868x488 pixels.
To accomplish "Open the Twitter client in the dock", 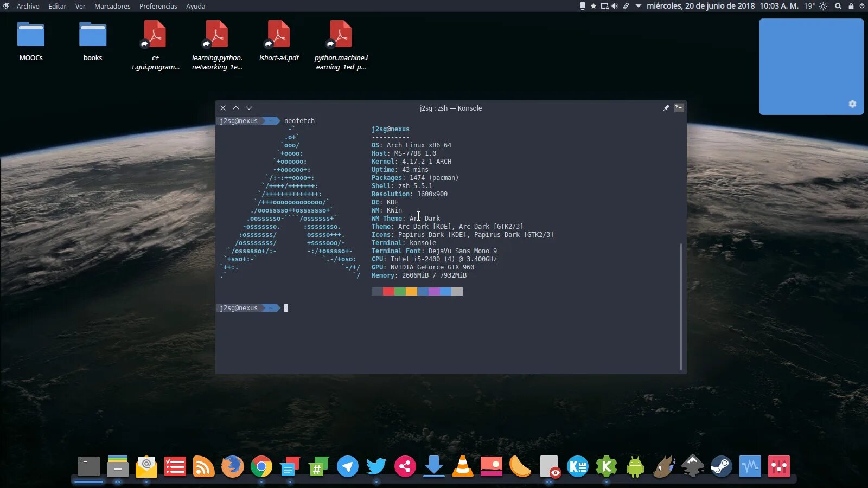I will tap(376, 466).
